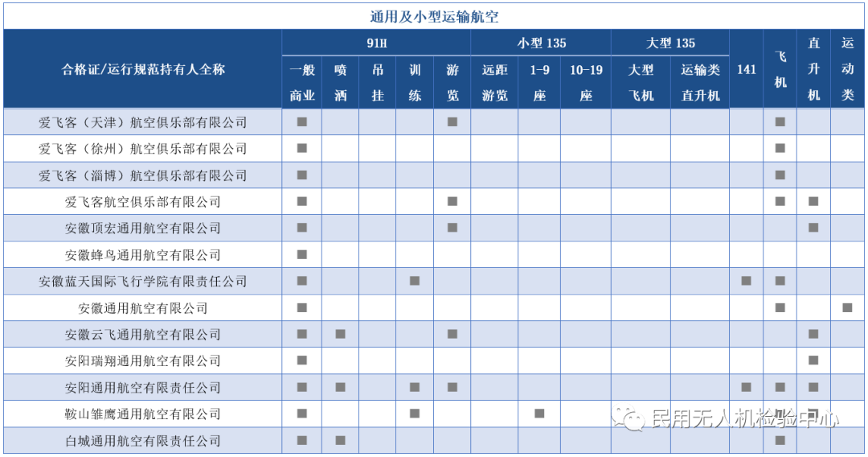Select row 白城通用航空有限责任公司
Image resolution: width=868 pixels, height=457 pixels.
coord(434,440)
